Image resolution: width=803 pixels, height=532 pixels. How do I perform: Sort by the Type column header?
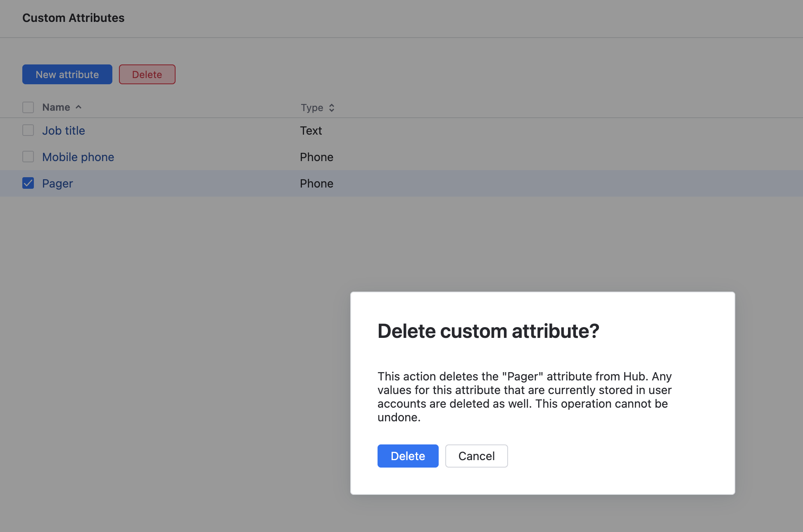[x=312, y=108]
